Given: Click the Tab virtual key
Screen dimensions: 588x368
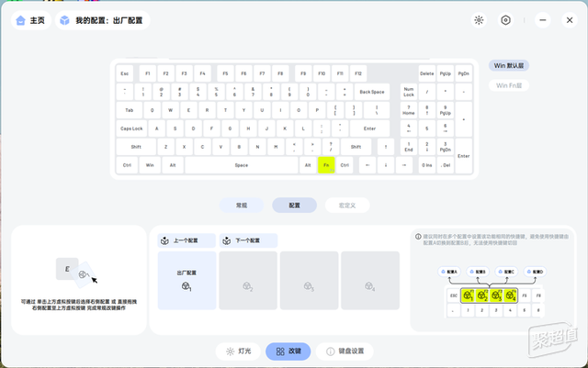Looking at the screenshot, I should coord(129,110).
